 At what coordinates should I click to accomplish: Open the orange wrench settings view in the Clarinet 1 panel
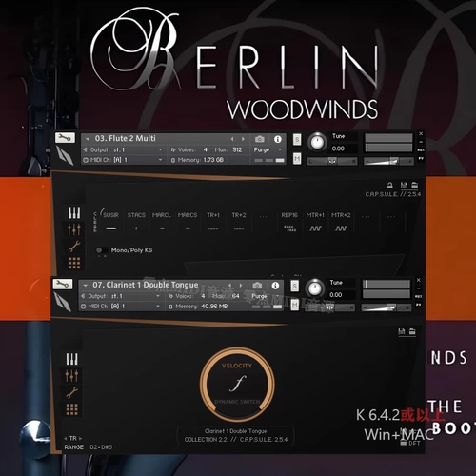[x=72, y=392]
